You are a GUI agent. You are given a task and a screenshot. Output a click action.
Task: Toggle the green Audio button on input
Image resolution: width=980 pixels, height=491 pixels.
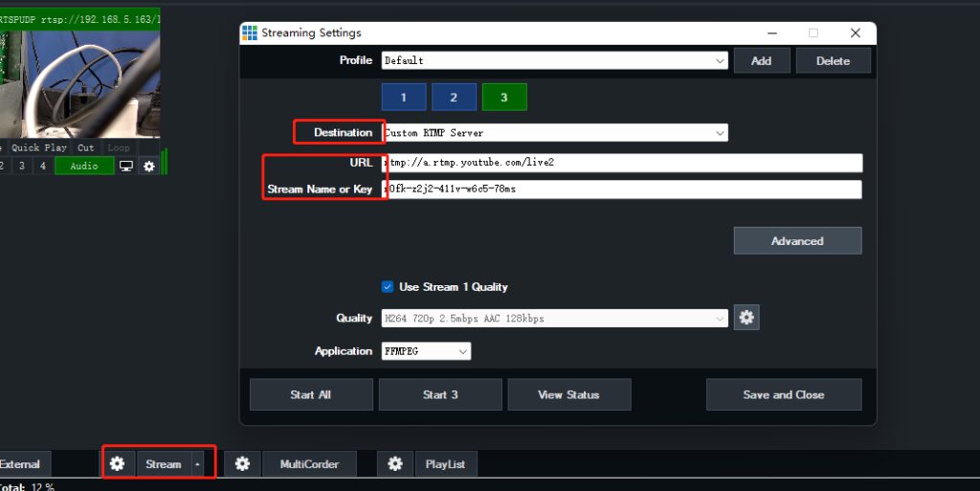83,167
